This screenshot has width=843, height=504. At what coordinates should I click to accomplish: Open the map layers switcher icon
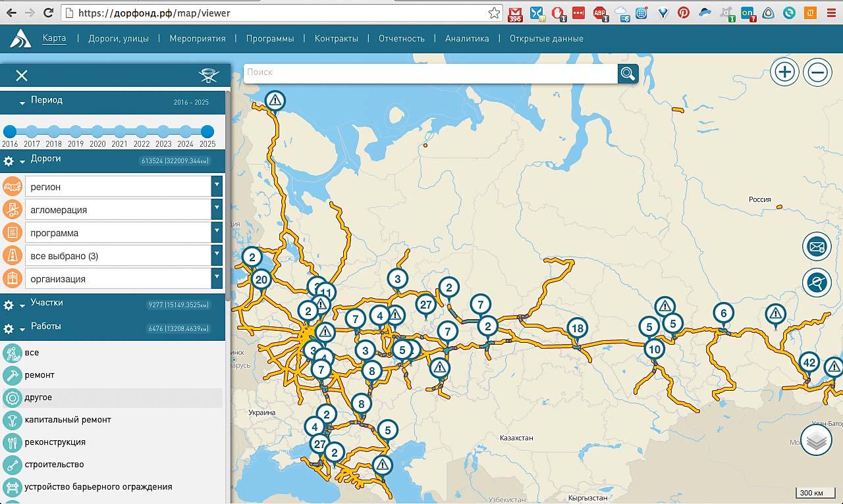click(817, 441)
